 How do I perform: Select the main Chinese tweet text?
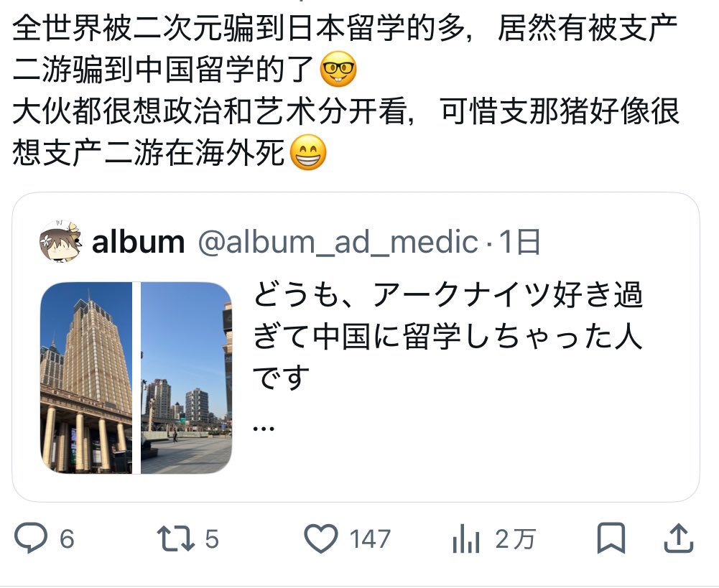346,90
